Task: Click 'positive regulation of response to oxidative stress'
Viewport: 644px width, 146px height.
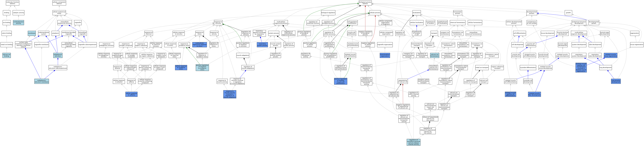Action: [x=202, y=68]
